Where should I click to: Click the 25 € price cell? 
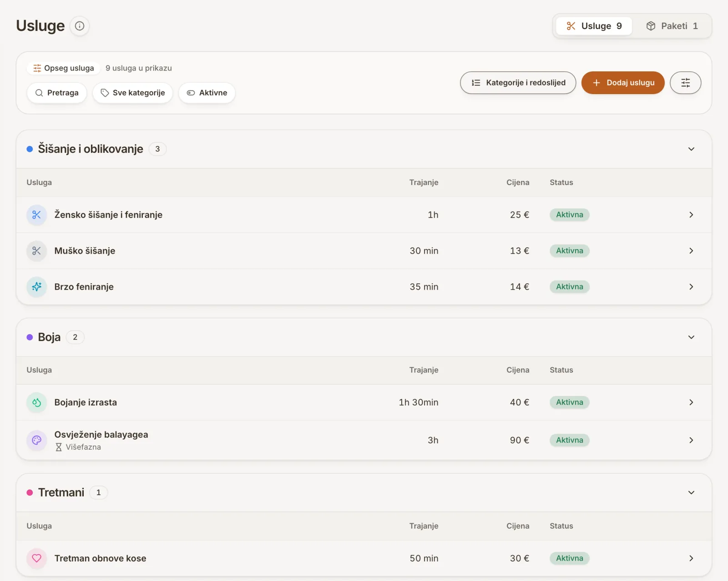520,215
